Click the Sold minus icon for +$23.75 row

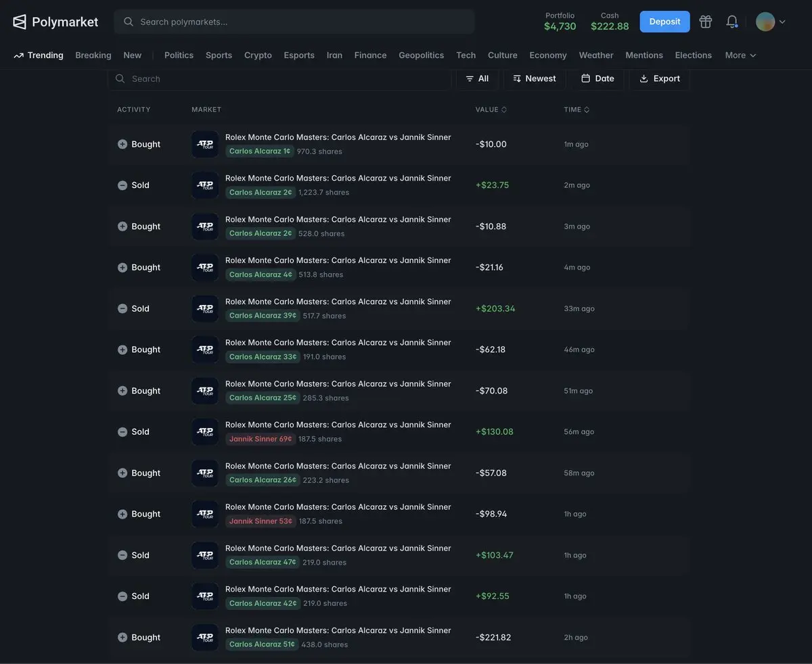click(122, 185)
